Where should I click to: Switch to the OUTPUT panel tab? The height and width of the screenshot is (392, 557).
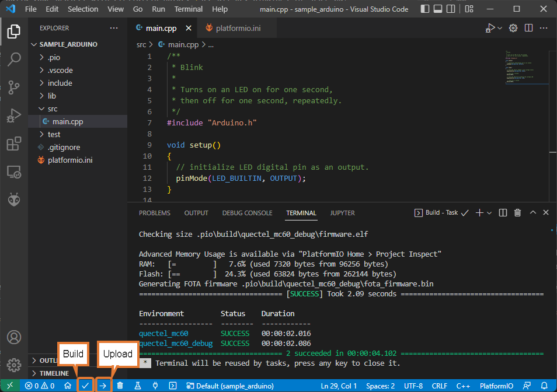click(196, 213)
